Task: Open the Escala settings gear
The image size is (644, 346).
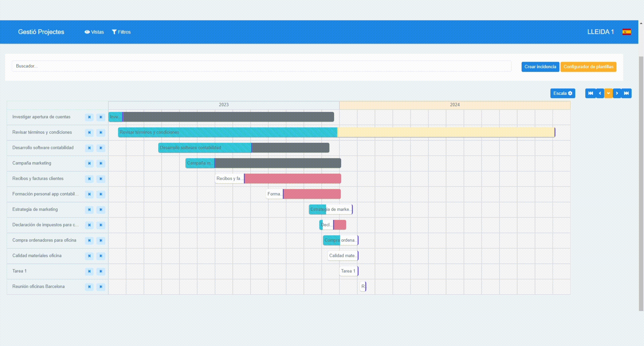Action: (x=571, y=93)
